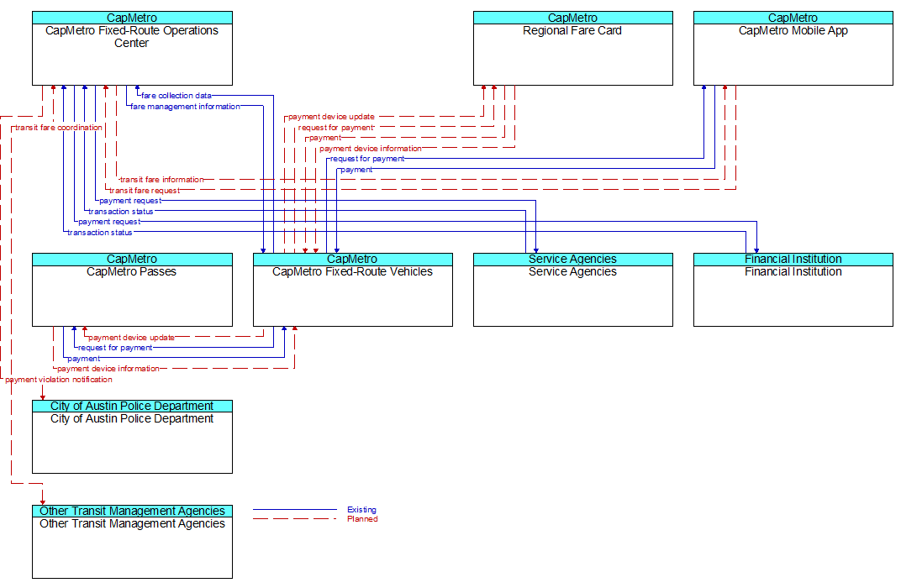Click the cyan Service Agencies header bar
Screen dimensions: 901x588
point(573,260)
